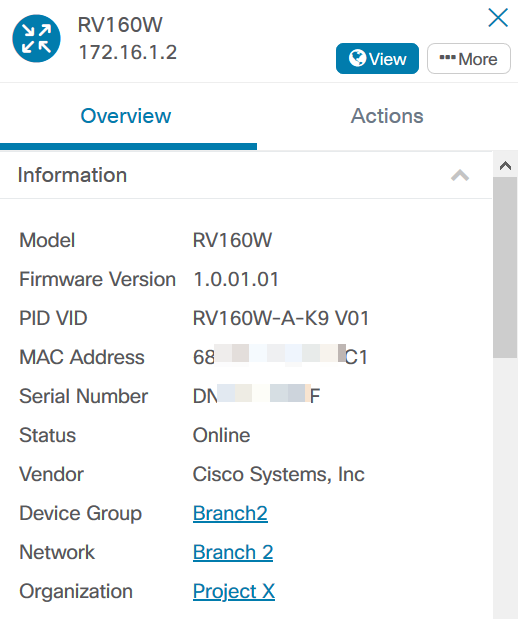This screenshot has height=619, width=518.
Task: Click the ellipsis icon on More
Action: point(447,58)
